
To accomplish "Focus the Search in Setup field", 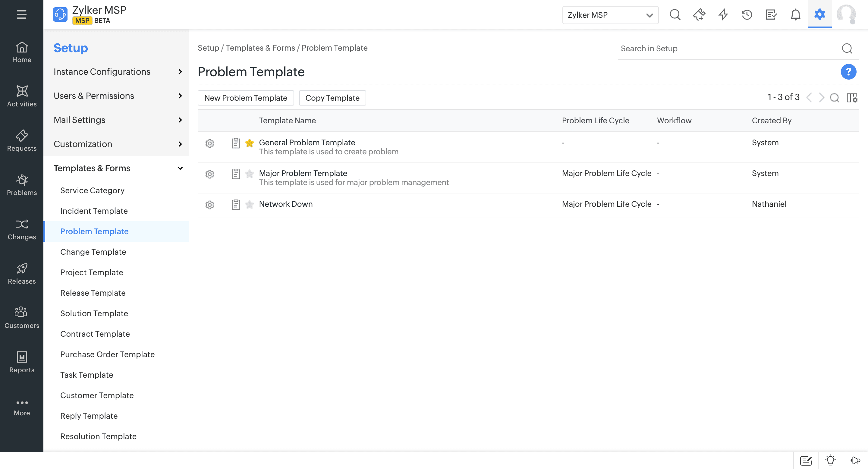I will point(728,49).
